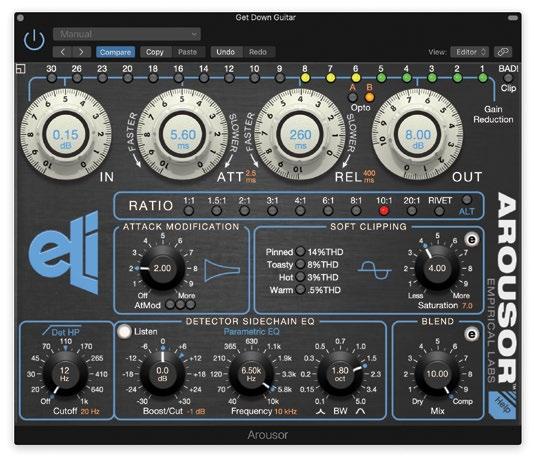Toggle the ALT ratio LED

(467, 200)
